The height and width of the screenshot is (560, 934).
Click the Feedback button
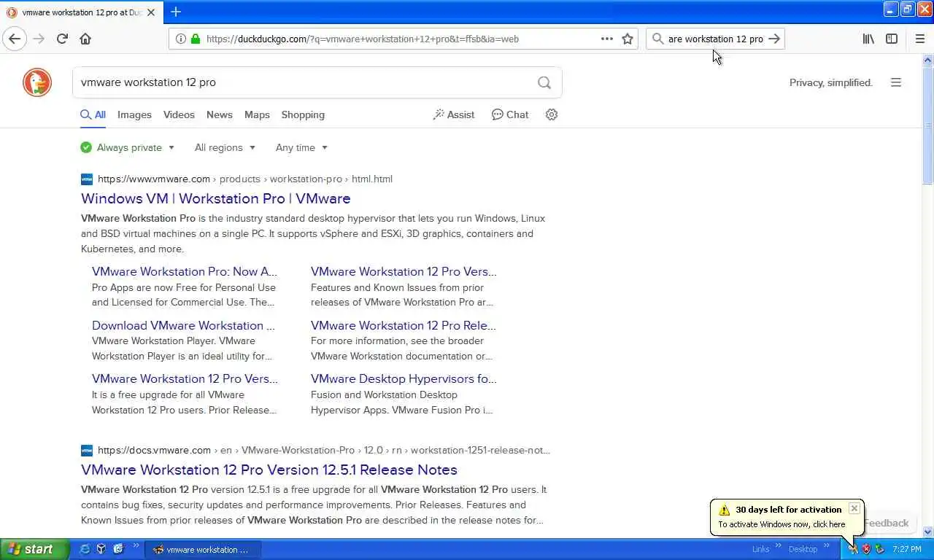pos(886,523)
